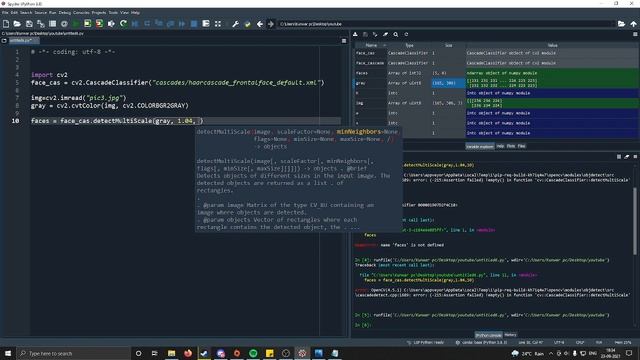The height and width of the screenshot is (360, 640).
Task: Open the console pane options menu
Action: click(x=635, y=157)
